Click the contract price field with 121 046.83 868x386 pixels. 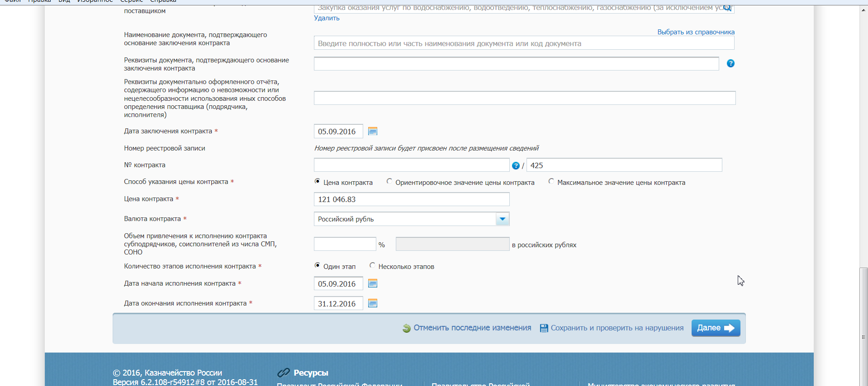coord(411,199)
